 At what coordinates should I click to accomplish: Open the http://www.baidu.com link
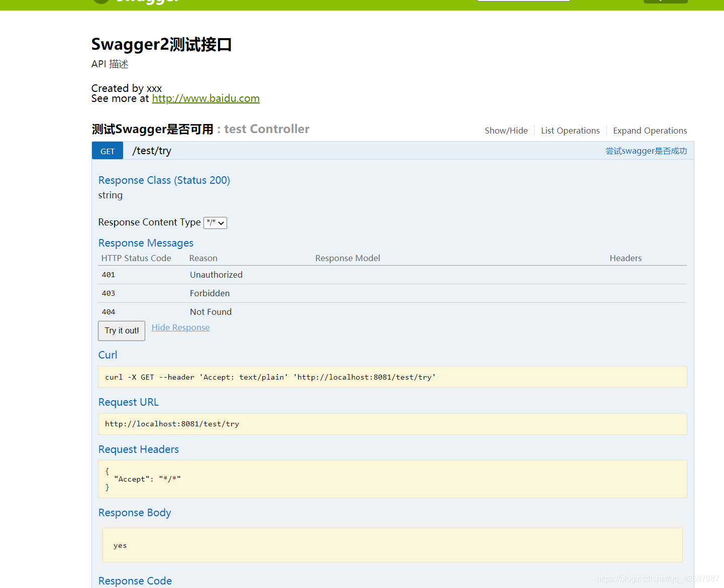tap(205, 98)
